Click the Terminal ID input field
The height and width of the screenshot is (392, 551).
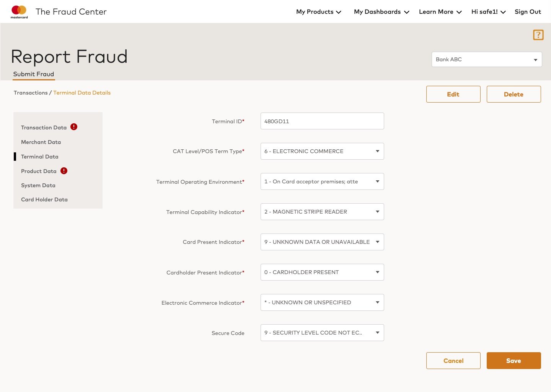pos(322,121)
